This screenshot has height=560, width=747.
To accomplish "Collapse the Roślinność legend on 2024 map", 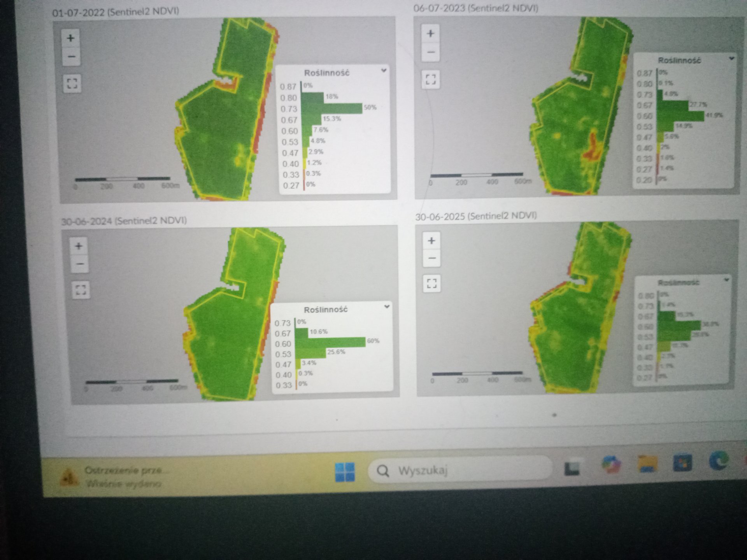I will pos(387,306).
